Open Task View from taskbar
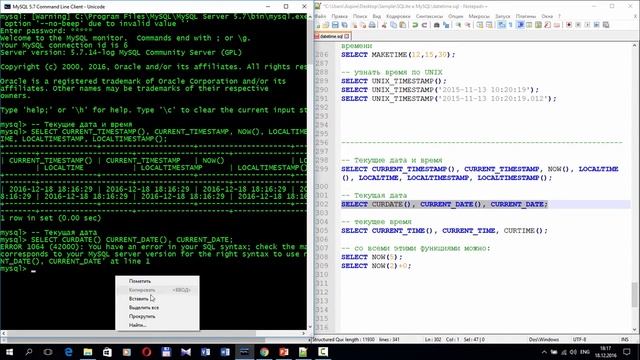This screenshot has height=360, width=640. click(48, 352)
